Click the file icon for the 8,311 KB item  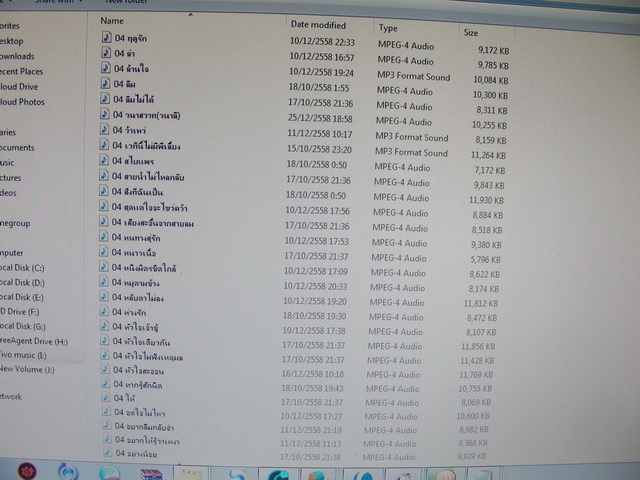105,98
